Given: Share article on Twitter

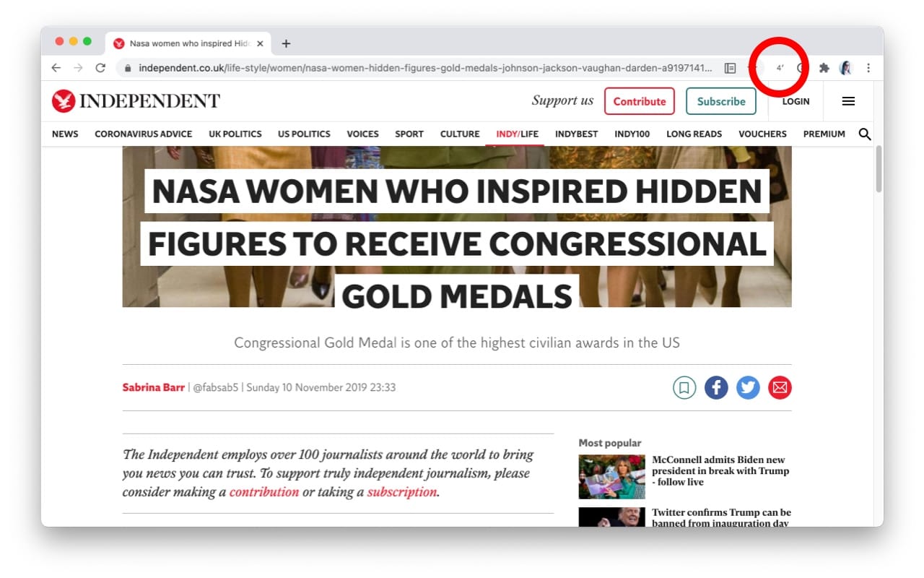Looking at the screenshot, I should point(748,388).
